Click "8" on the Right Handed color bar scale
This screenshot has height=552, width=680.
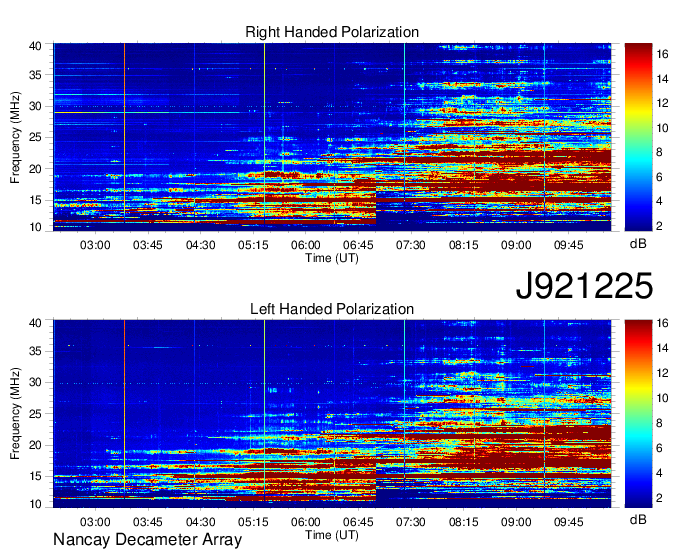click(659, 152)
